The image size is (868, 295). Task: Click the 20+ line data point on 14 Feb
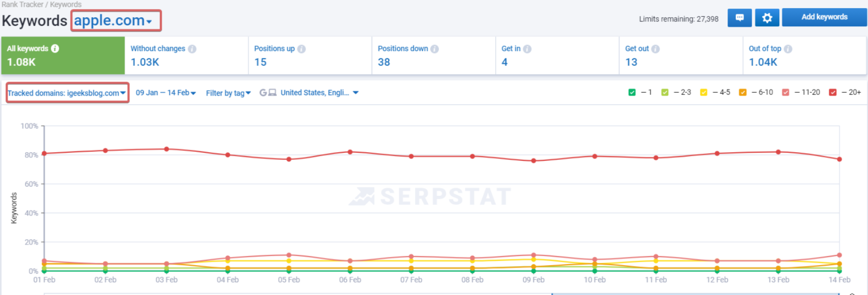pos(839,159)
